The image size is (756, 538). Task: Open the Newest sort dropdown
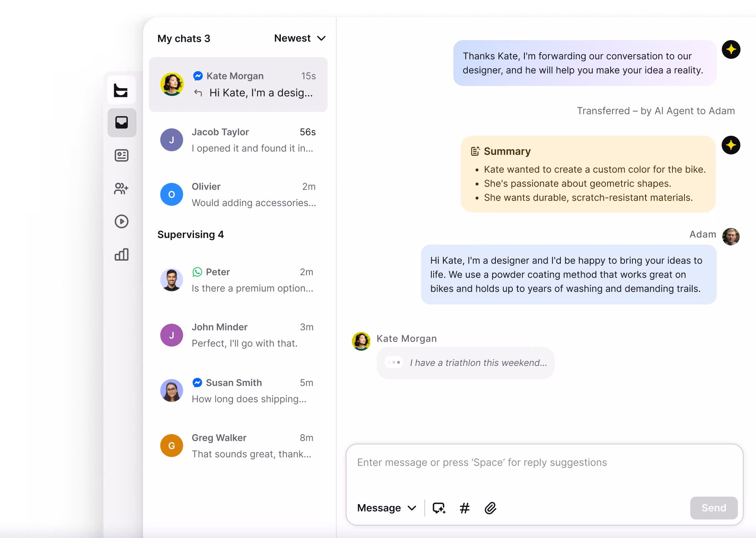(x=300, y=38)
